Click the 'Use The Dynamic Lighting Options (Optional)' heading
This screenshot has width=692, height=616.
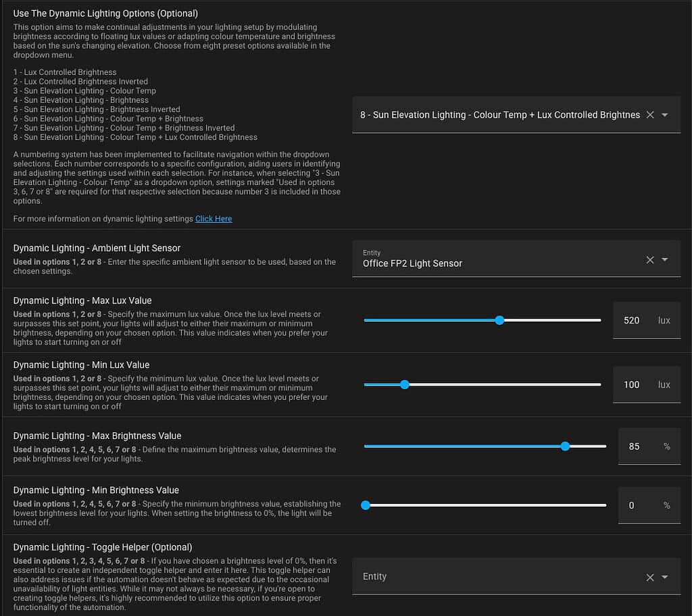(105, 14)
